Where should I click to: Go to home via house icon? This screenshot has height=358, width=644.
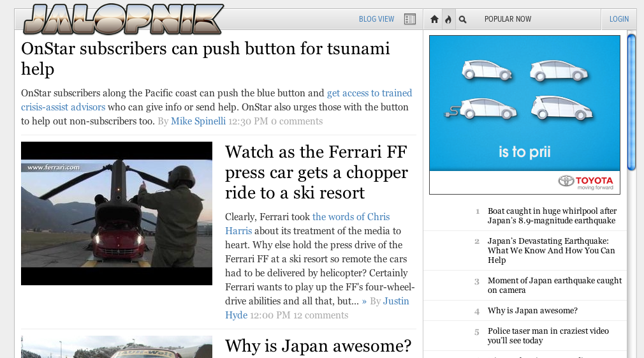point(434,19)
